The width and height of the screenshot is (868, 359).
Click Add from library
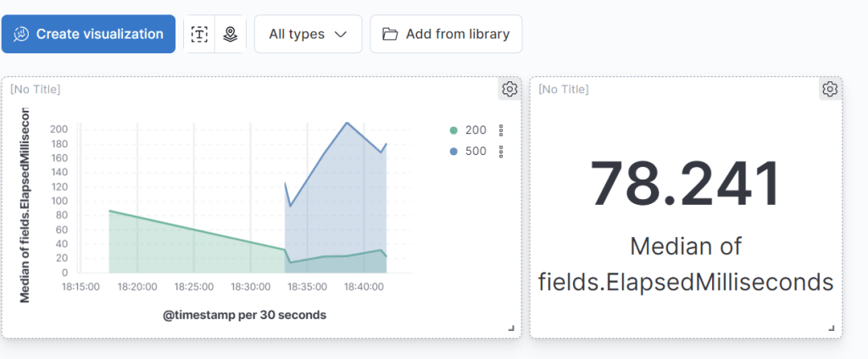pos(446,34)
